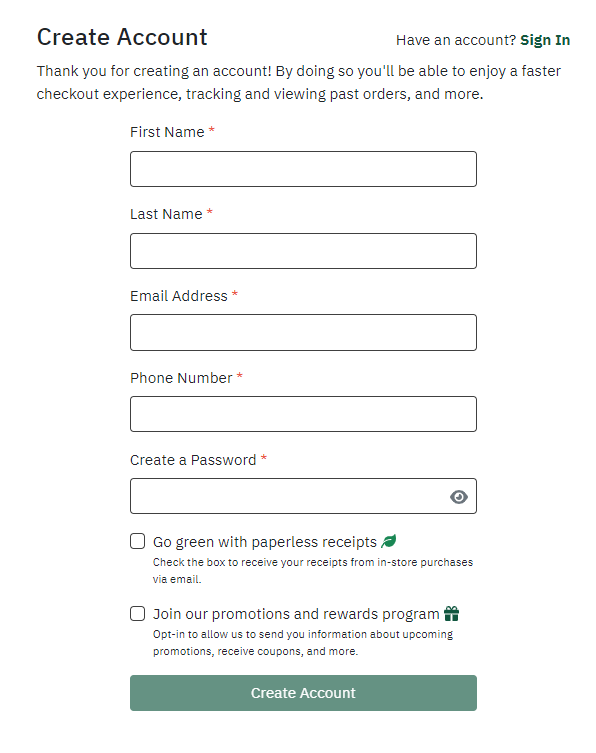Viewport: 596px width, 753px height.
Task: Toggle password visibility eye icon
Action: click(459, 497)
